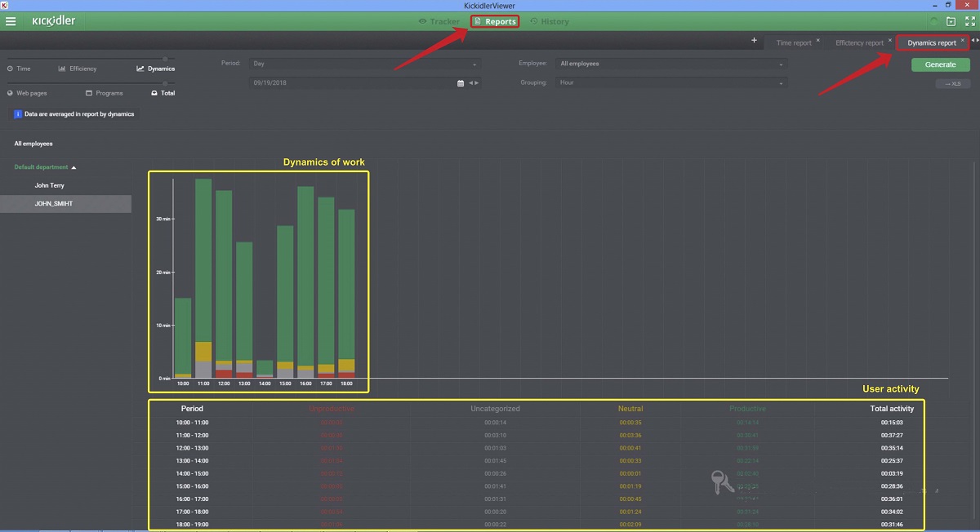Click the new window plus icon in header

click(x=951, y=21)
